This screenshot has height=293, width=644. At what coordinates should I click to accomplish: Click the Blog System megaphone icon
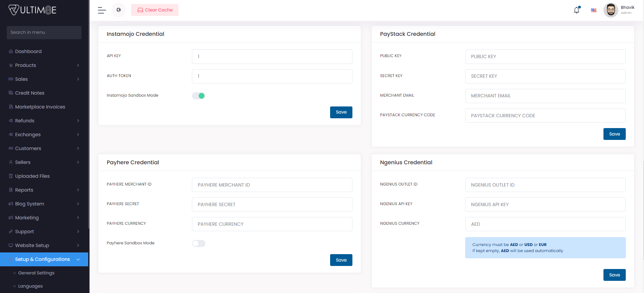coord(11,204)
